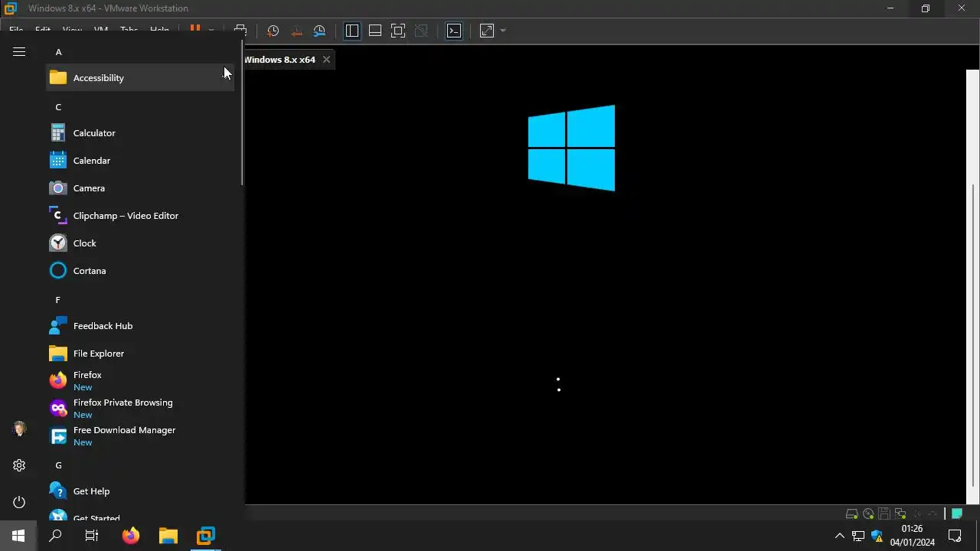Open the clock showing 01:26
The height and width of the screenshot is (551, 980).
tap(913, 536)
